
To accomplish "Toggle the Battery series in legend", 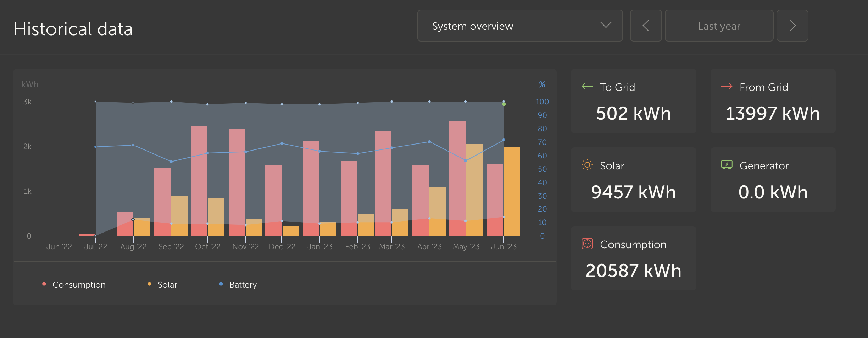I will pos(238,285).
